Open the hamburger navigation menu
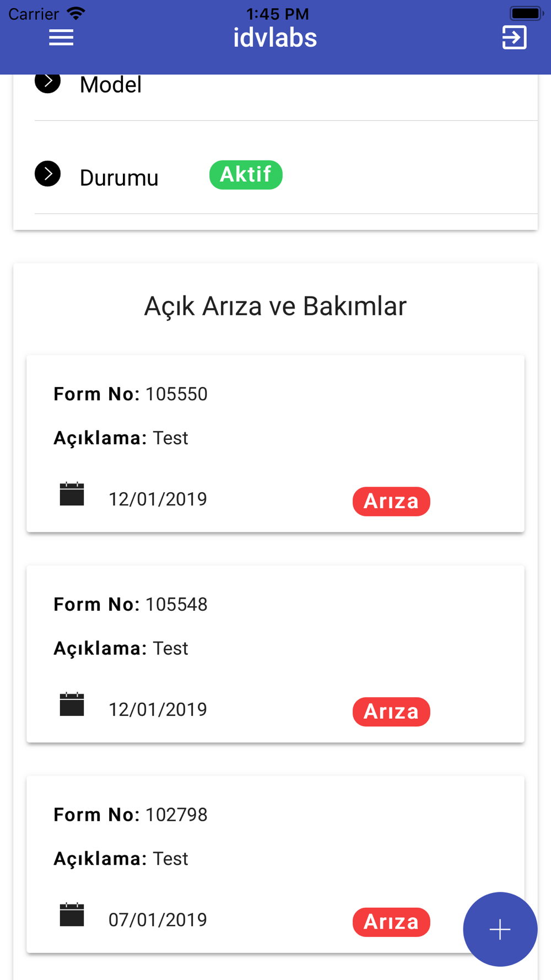Image resolution: width=551 pixels, height=980 pixels. click(x=61, y=37)
